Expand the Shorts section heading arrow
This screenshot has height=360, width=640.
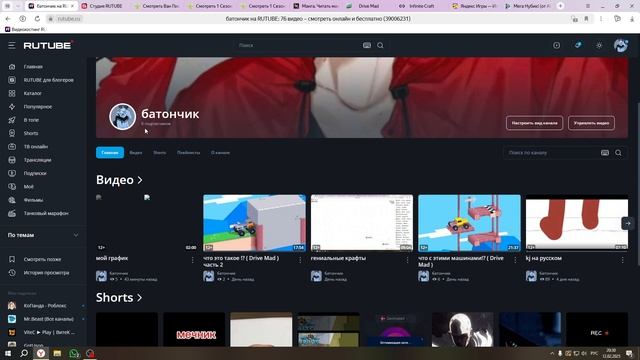tap(140, 298)
